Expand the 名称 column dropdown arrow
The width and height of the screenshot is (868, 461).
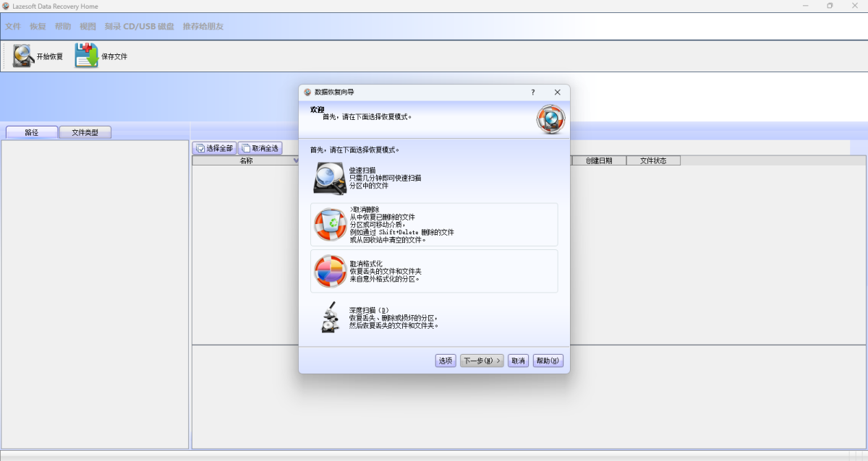pyautogui.click(x=296, y=160)
